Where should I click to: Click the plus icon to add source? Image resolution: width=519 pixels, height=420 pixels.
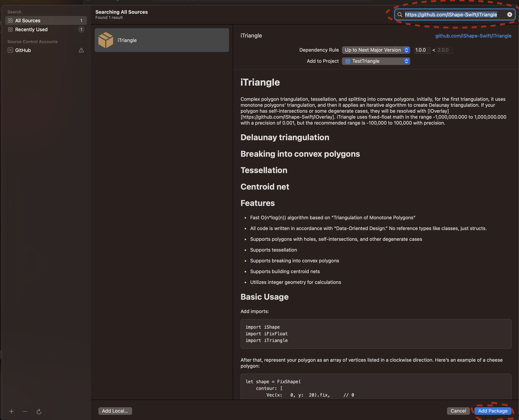(11, 411)
